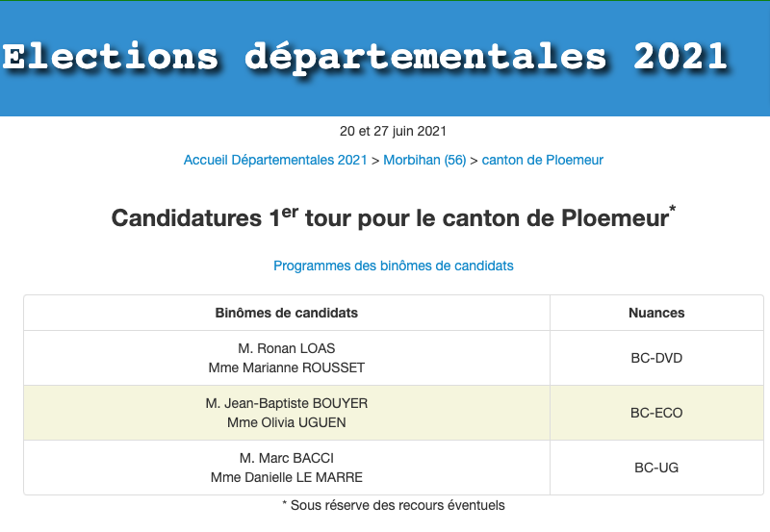This screenshot has width=770, height=532.
Task: Select the Nuances column header
Action: click(x=656, y=313)
